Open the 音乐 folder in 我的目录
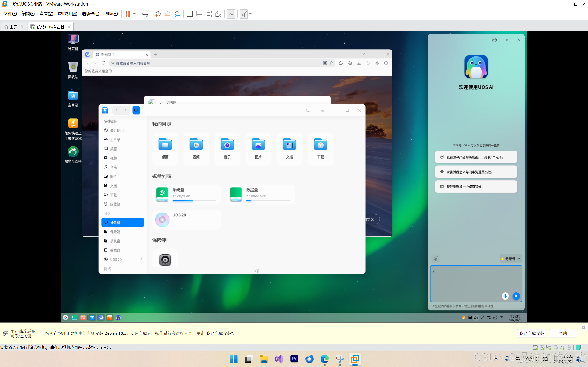 coord(227,148)
